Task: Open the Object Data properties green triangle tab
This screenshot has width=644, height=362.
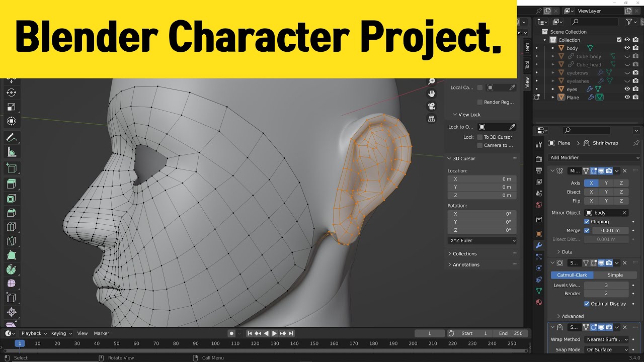Action: [539, 291]
